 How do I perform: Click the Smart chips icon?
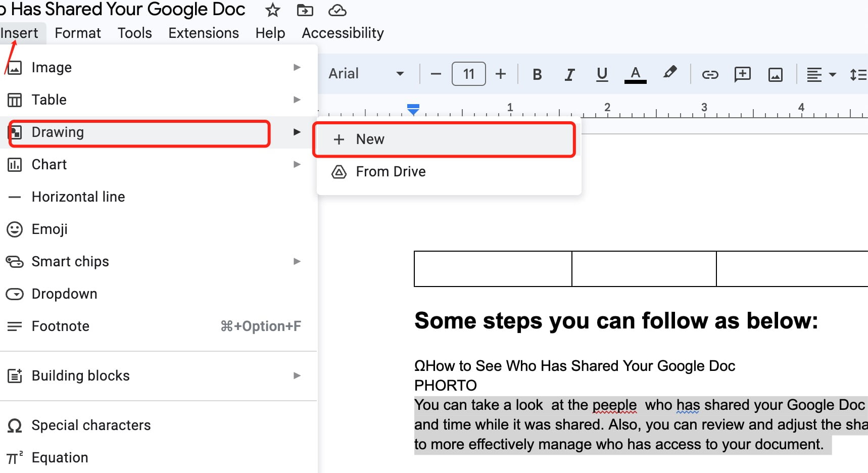pos(15,262)
